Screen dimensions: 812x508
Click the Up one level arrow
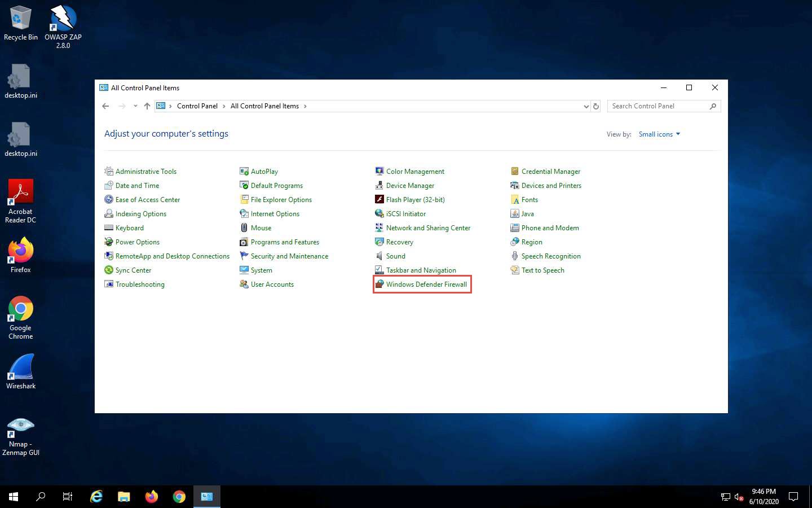pos(147,106)
